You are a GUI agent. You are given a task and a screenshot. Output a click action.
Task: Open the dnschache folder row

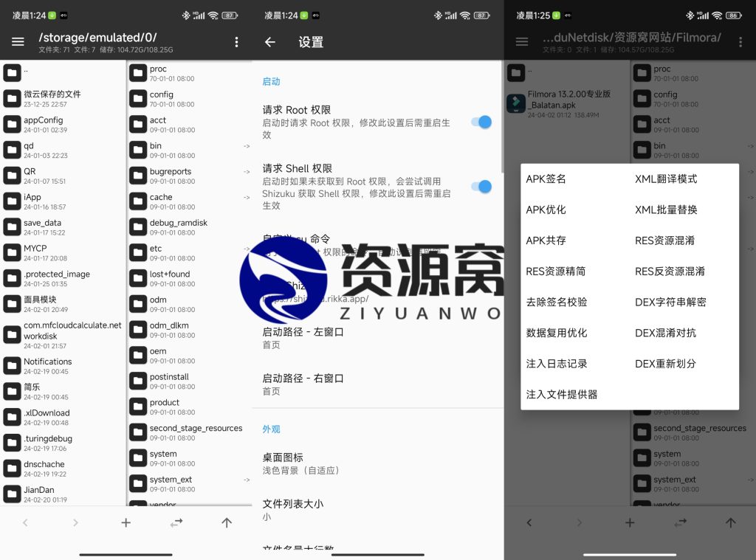tap(63, 469)
